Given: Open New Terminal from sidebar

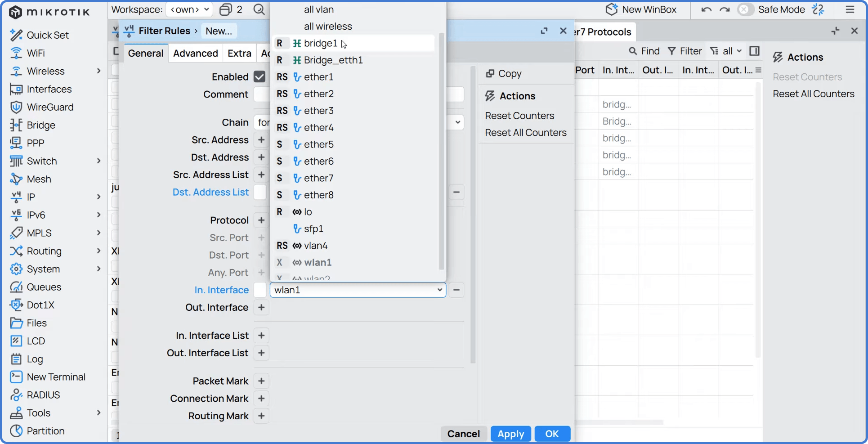Looking at the screenshot, I should coord(16,377).
